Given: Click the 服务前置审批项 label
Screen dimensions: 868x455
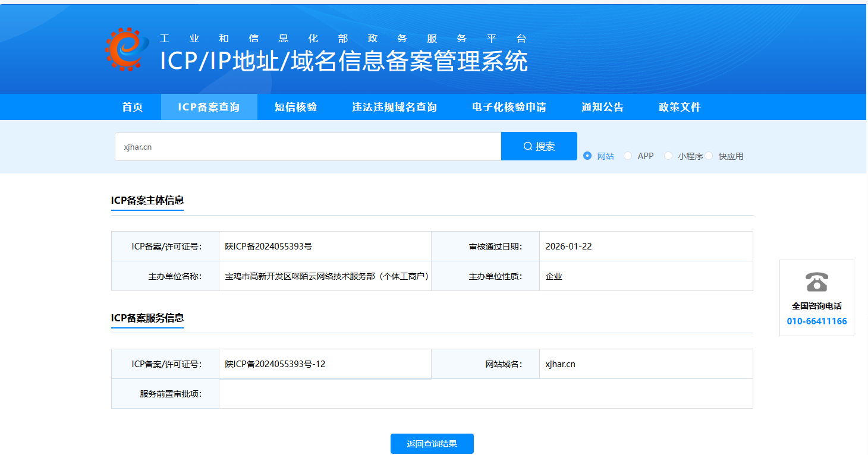Looking at the screenshot, I should tap(171, 394).
